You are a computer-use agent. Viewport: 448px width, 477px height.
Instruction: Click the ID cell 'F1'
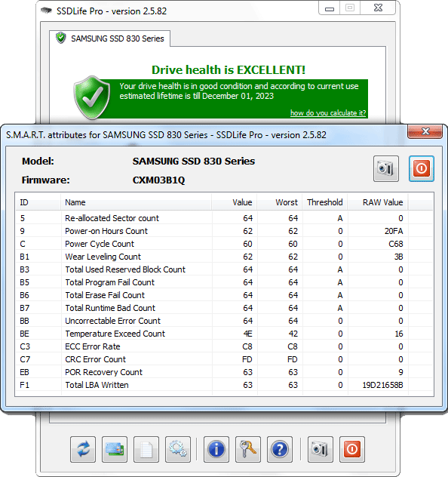(x=24, y=385)
